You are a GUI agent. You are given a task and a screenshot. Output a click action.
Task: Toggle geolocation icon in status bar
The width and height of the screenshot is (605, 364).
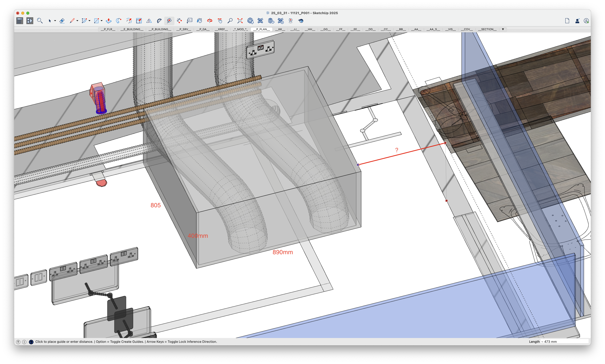(18, 342)
